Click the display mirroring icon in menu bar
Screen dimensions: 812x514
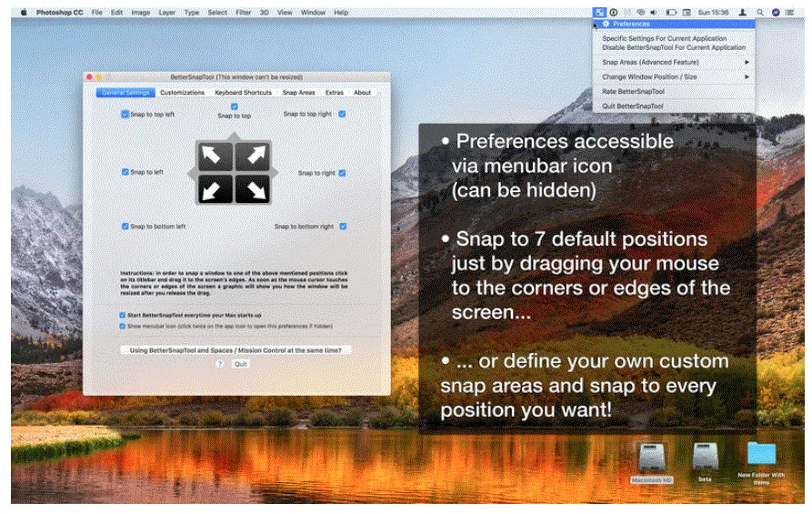[687, 13]
